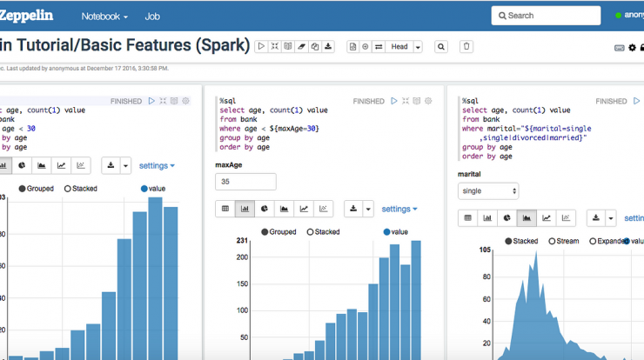Switch maxAge paragraph to table view
644x360 pixels.
click(x=225, y=209)
